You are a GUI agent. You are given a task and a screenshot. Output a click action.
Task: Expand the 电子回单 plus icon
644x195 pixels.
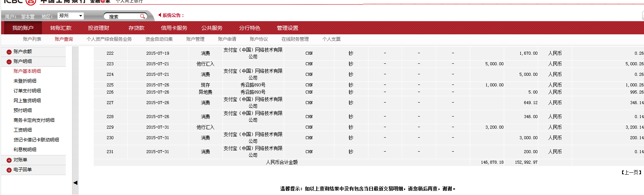(x=9, y=170)
